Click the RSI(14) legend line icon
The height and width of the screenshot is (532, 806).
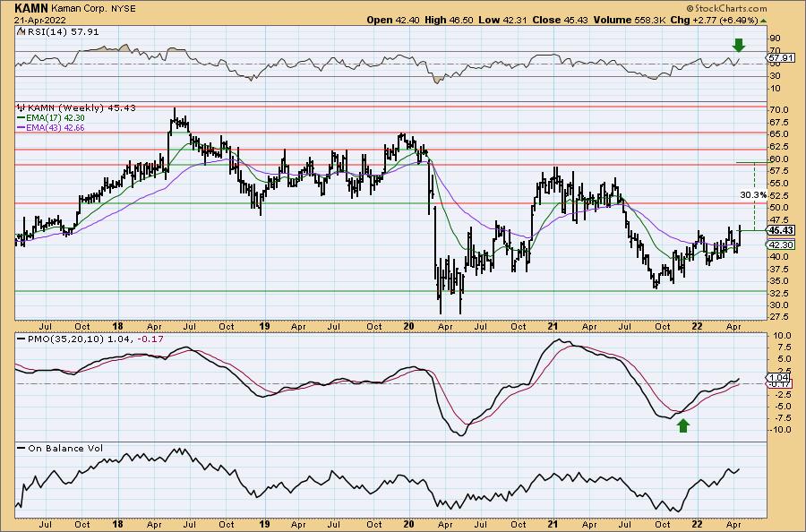pyautogui.click(x=21, y=31)
